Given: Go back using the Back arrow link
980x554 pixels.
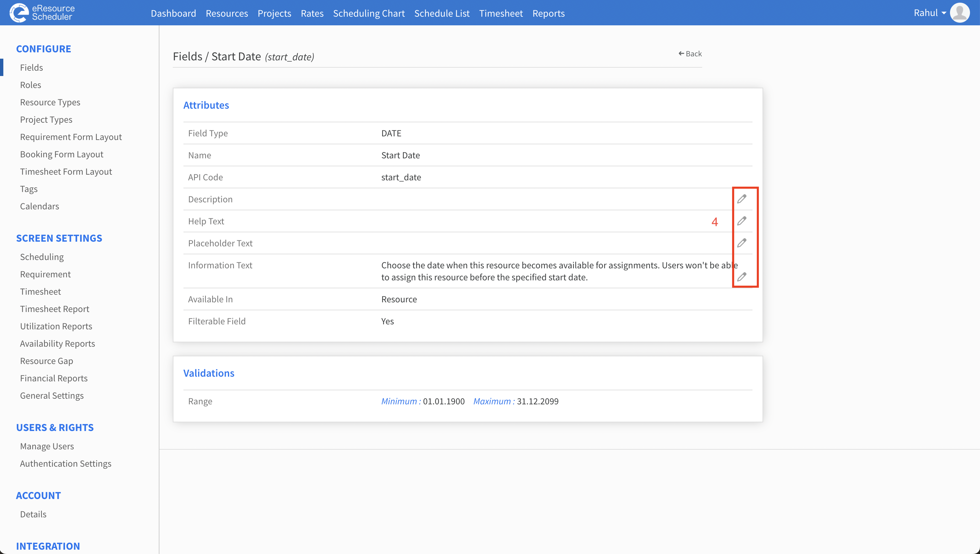Looking at the screenshot, I should point(690,54).
